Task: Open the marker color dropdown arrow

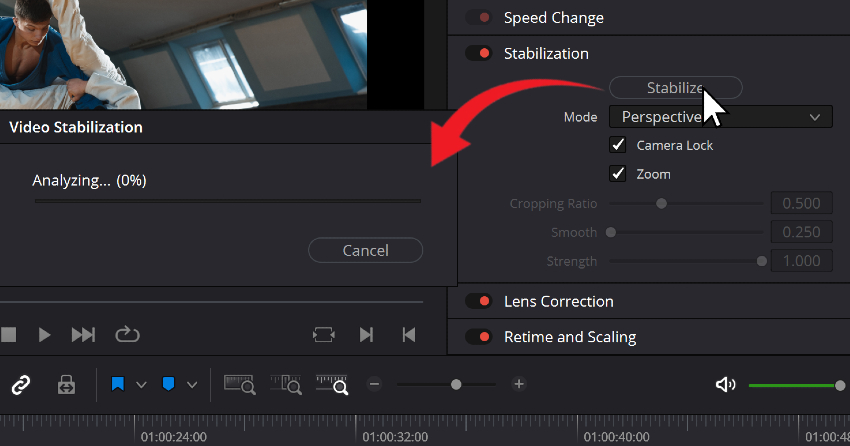Action: click(x=192, y=385)
